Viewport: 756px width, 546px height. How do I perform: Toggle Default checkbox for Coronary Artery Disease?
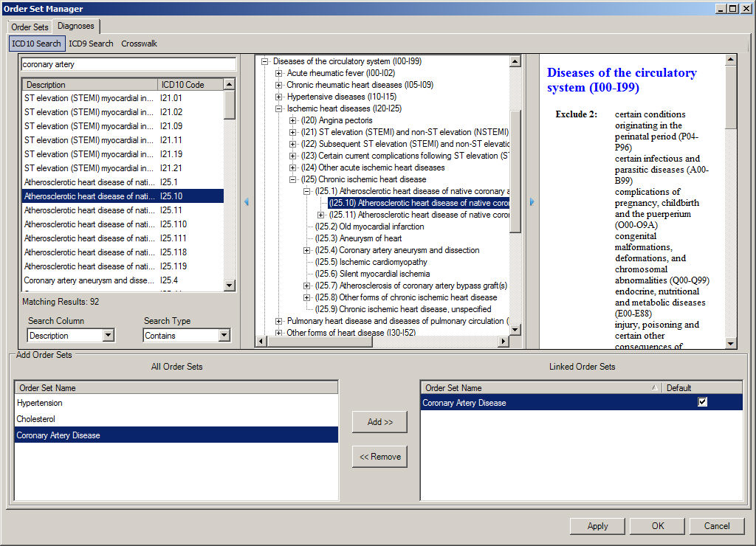click(x=702, y=402)
